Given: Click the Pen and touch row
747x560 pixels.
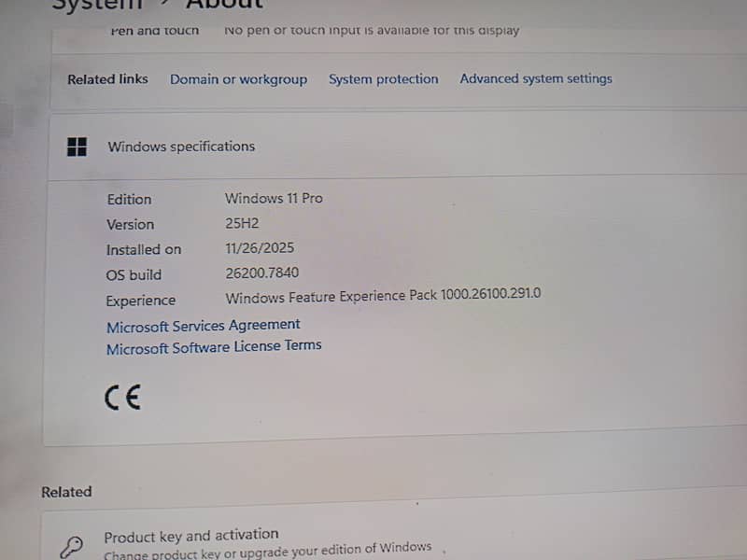Looking at the screenshot, I should coord(155,31).
